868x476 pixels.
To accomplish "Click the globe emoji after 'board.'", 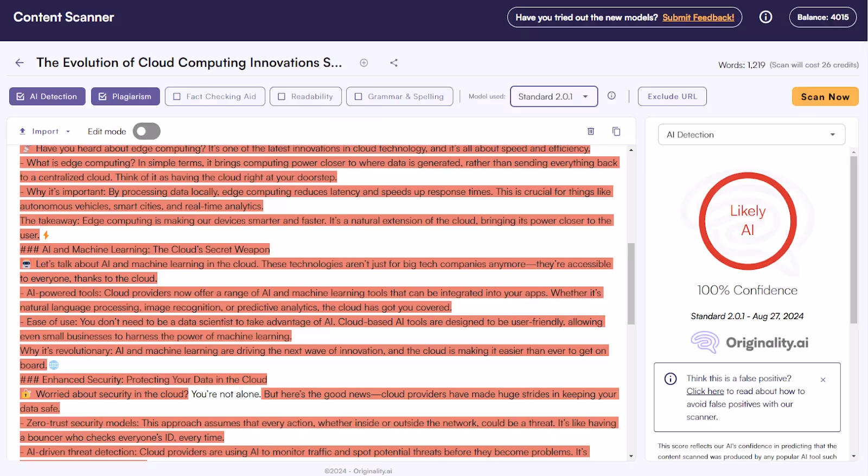I will (54, 365).
